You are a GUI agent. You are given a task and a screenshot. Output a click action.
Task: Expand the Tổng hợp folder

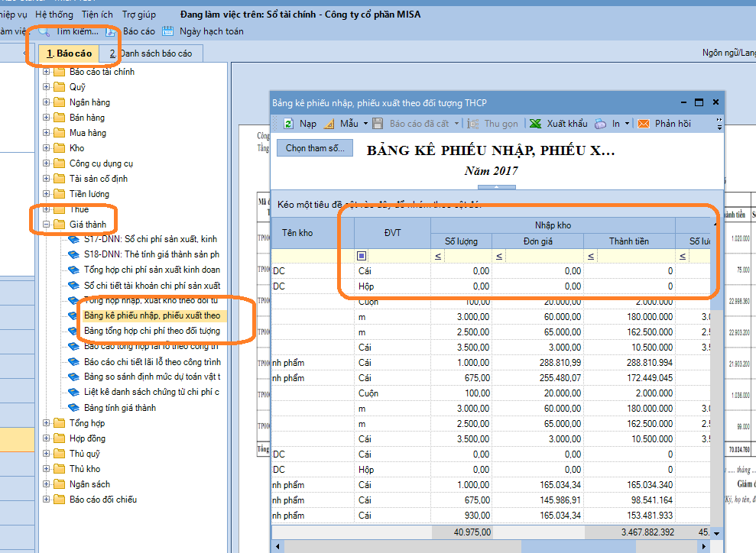(47, 423)
